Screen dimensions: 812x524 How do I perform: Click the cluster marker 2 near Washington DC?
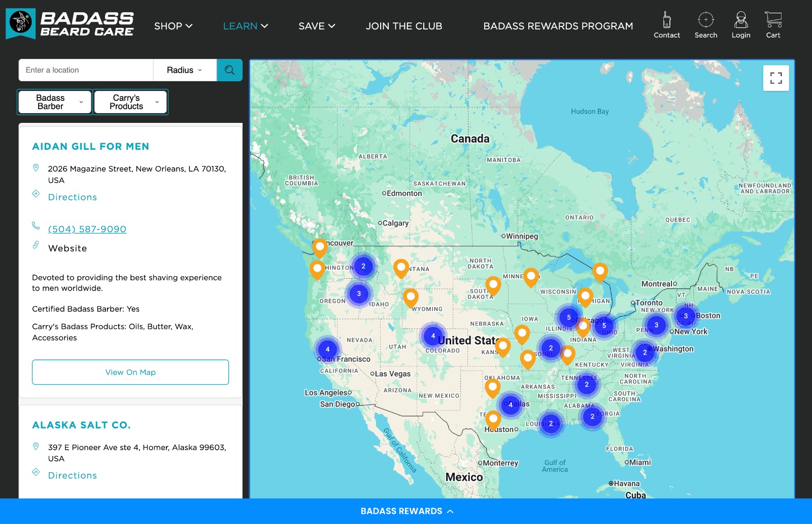click(645, 352)
